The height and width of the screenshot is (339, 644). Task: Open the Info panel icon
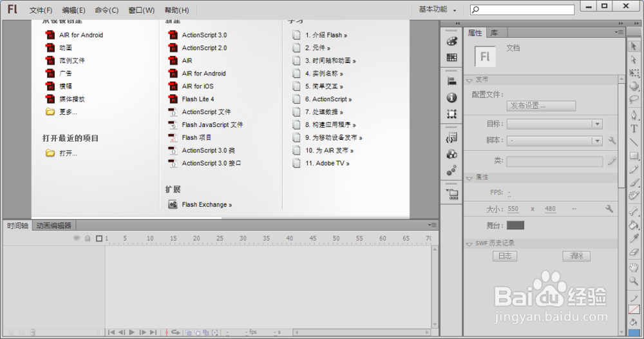click(452, 98)
